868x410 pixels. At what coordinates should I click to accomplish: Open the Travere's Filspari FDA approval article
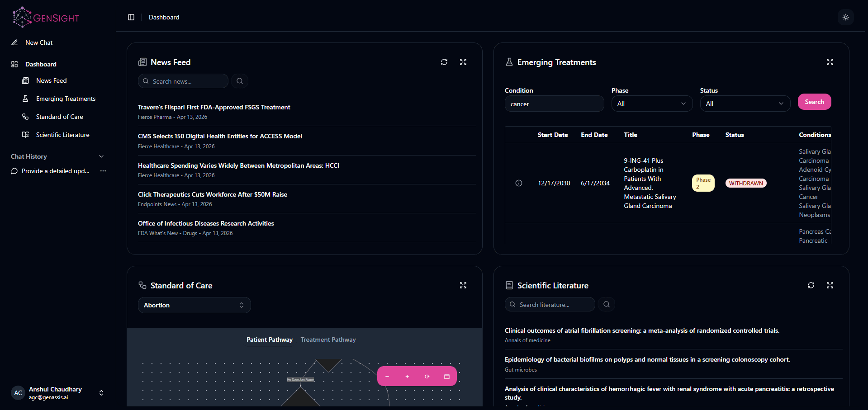tap(213, 107)
